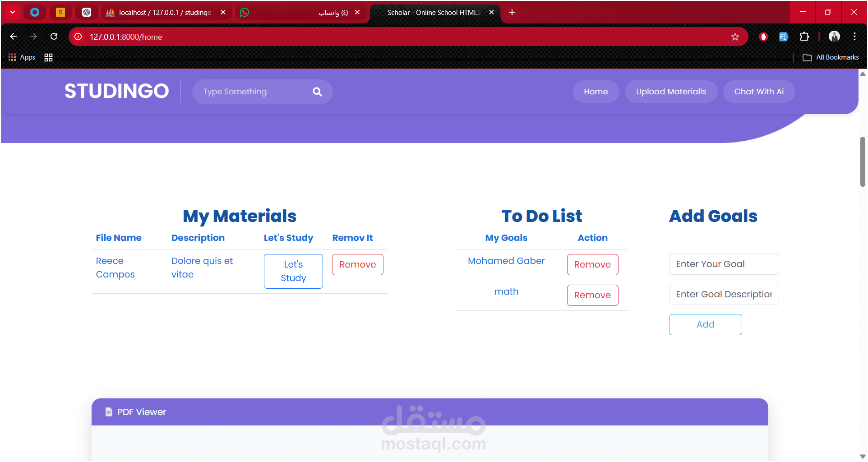The image size is (868, 462).
Task: Close the Scholar Online School tab
Action: click(491, 12)
